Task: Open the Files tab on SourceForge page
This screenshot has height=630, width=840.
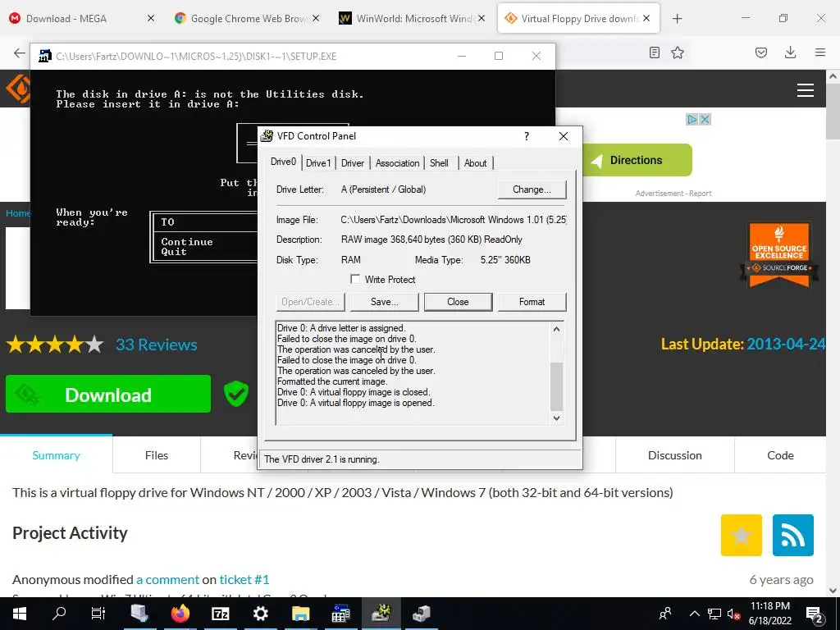Action: (157, 455)
